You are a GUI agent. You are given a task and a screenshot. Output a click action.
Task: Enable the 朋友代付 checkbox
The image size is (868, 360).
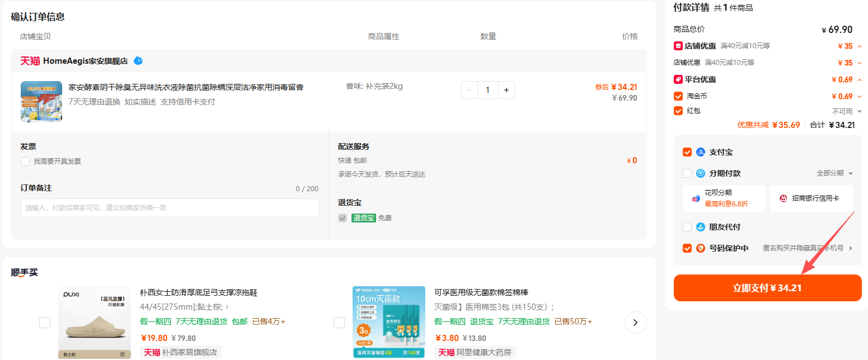tap(687, 227)
